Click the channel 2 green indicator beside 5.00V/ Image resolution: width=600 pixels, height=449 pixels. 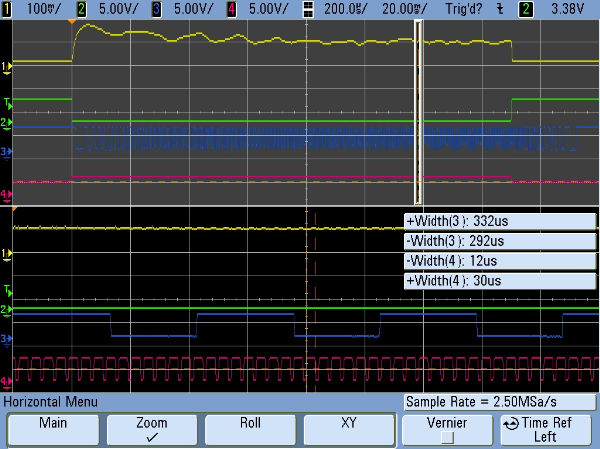point(82,9)
